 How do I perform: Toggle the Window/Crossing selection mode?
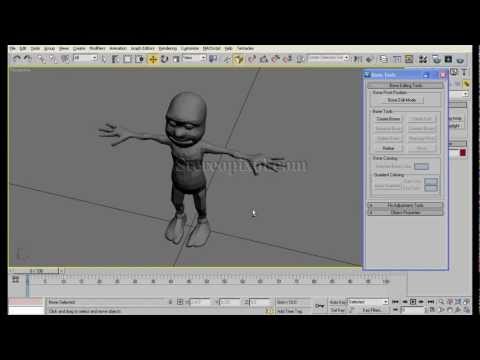tap(140, 59)
